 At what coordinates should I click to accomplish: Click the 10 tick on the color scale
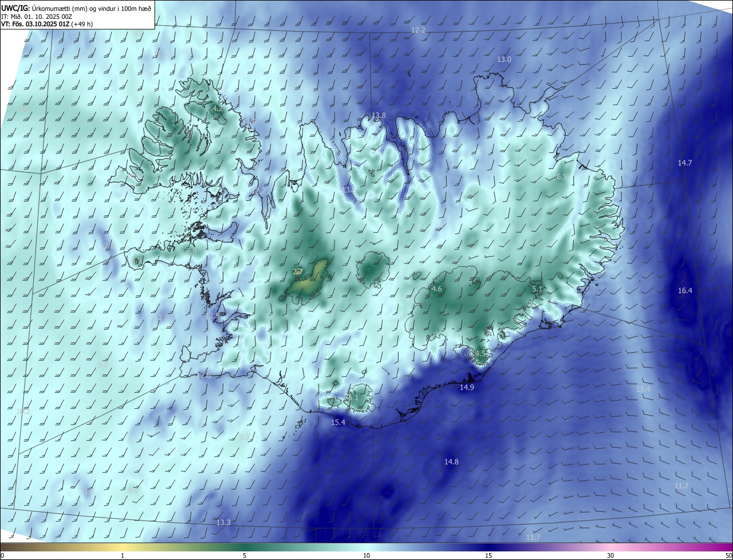pos(366,556)
